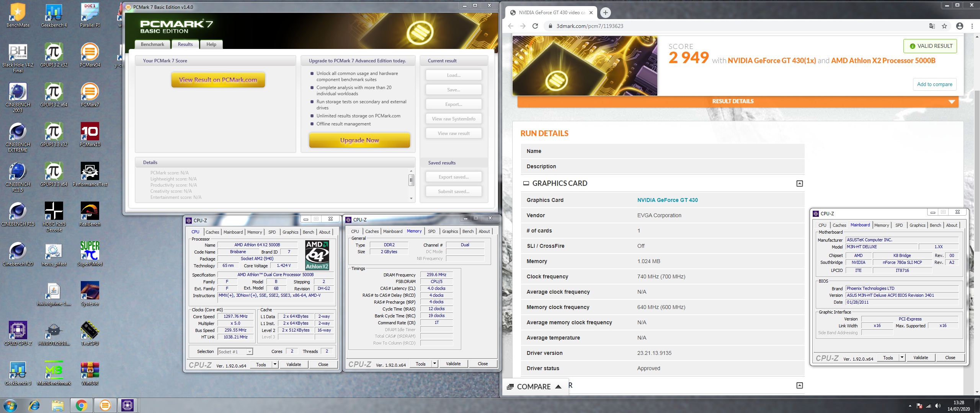Screen dimensions: 980x413
Task: Collapse the GRAPHICS CARD section
Action: 799,184
